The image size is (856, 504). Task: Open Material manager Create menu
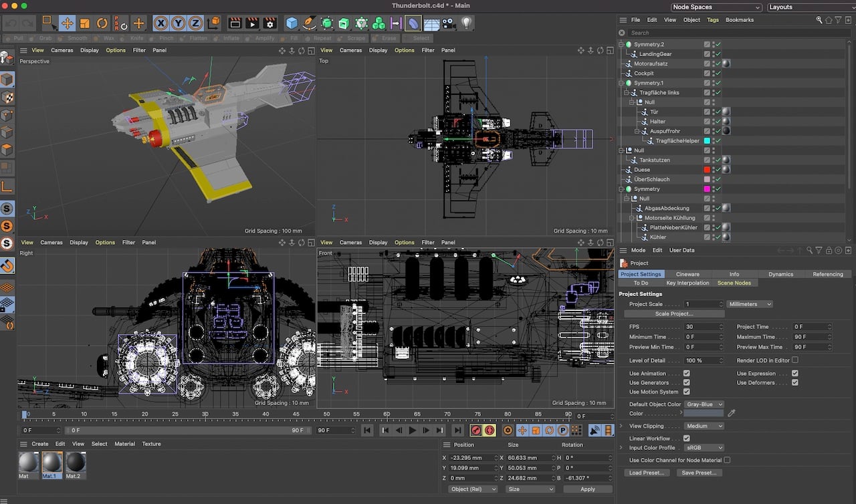[x=40, y=444]
